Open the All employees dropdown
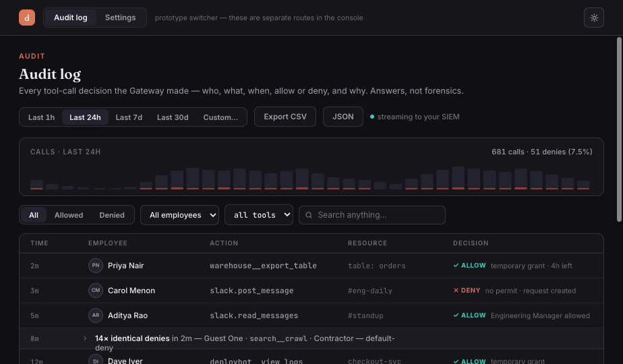 [x=179, y=215]
